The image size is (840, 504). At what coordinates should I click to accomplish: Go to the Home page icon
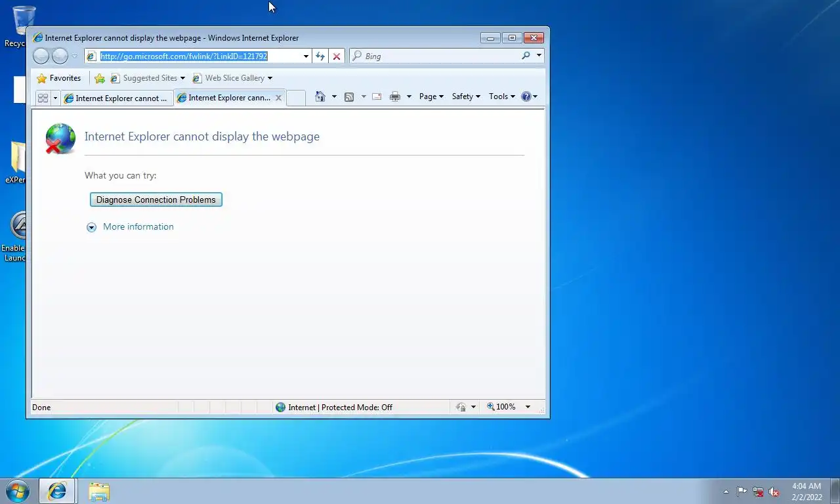320,96
